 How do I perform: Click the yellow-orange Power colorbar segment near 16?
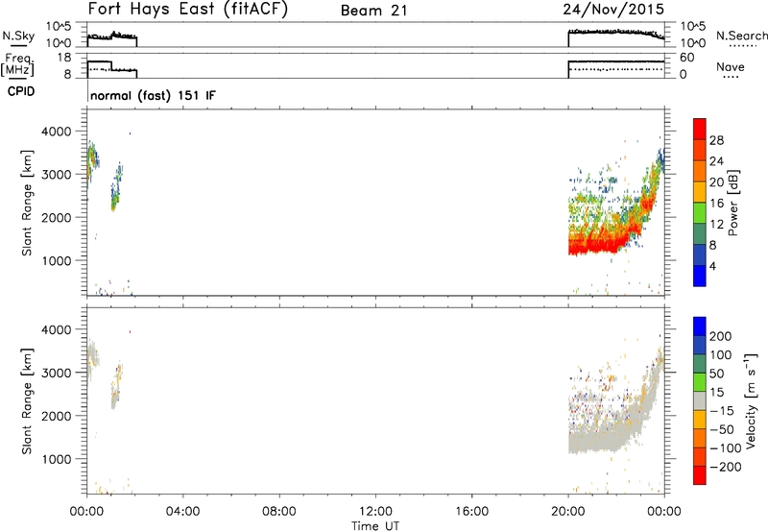pyautogui.click(x=700, y=191)
